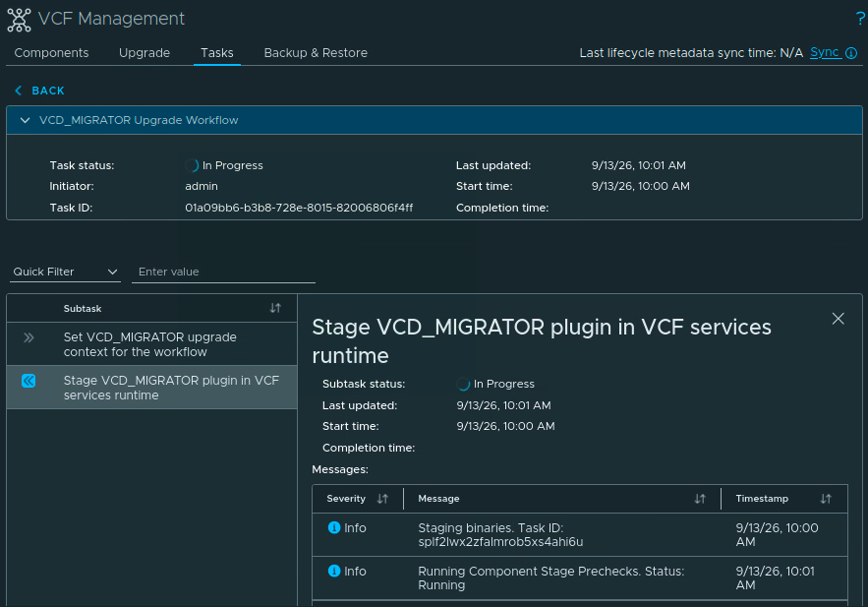This screenshot has width=868, height=607.
Task: Focus the Enter value filter field
Action: [224, 272]
